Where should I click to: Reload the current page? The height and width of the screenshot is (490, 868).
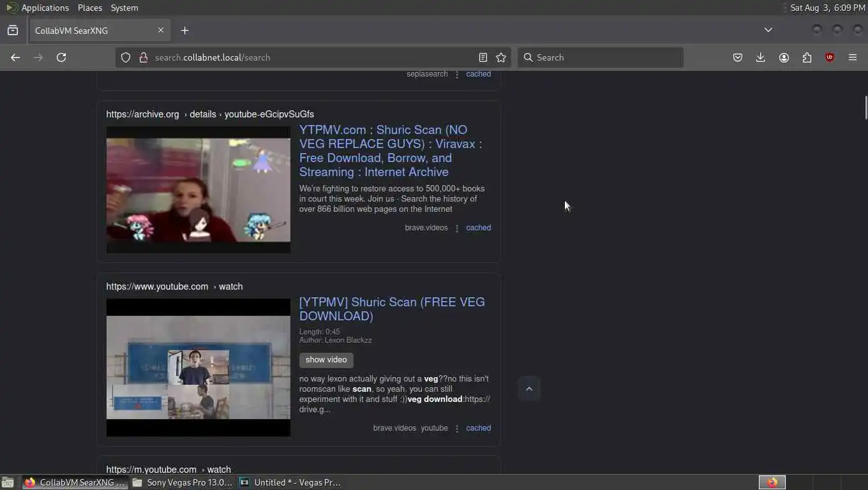pyautogui.click(x=61, y=57)
